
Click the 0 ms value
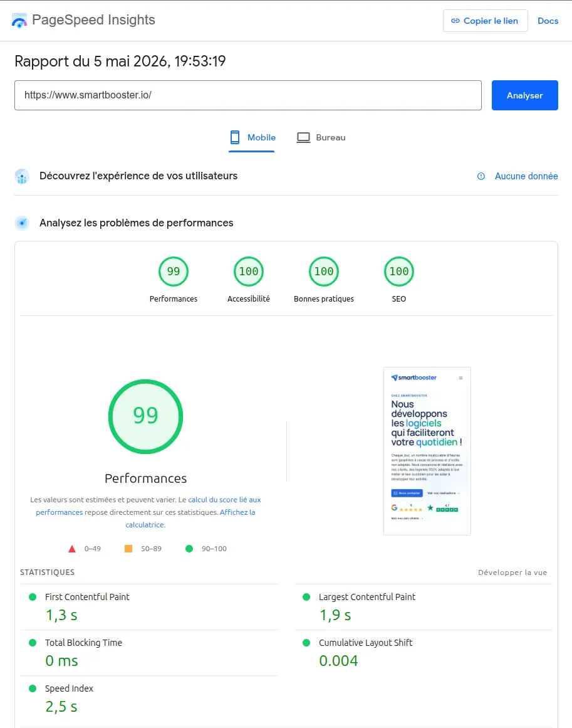pos(61,661)
